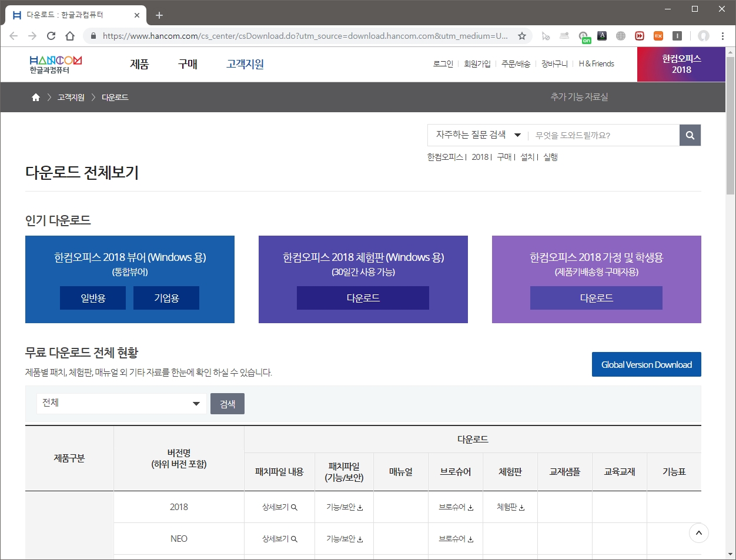Open the 제품 menu
The image size is (736, 560).
click(x=139, y=64)
